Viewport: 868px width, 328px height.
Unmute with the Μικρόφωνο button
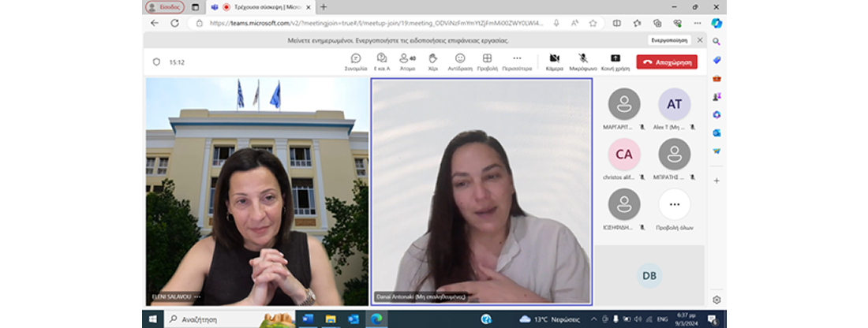pos(583,62)
